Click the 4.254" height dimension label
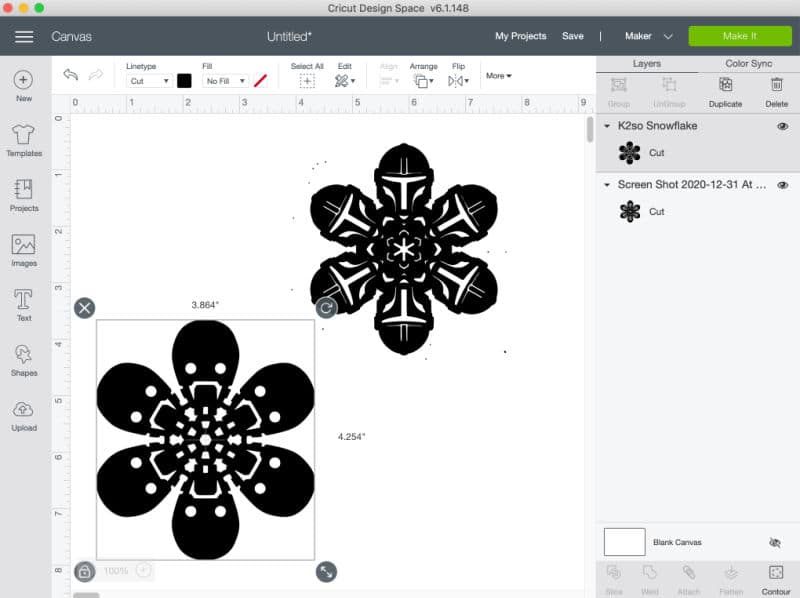 (352, 437)
